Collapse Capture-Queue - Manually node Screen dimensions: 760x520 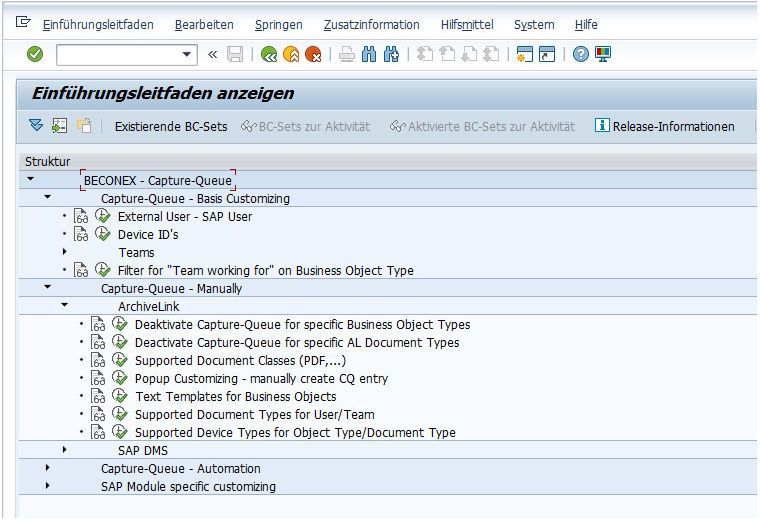coord(48,287)
